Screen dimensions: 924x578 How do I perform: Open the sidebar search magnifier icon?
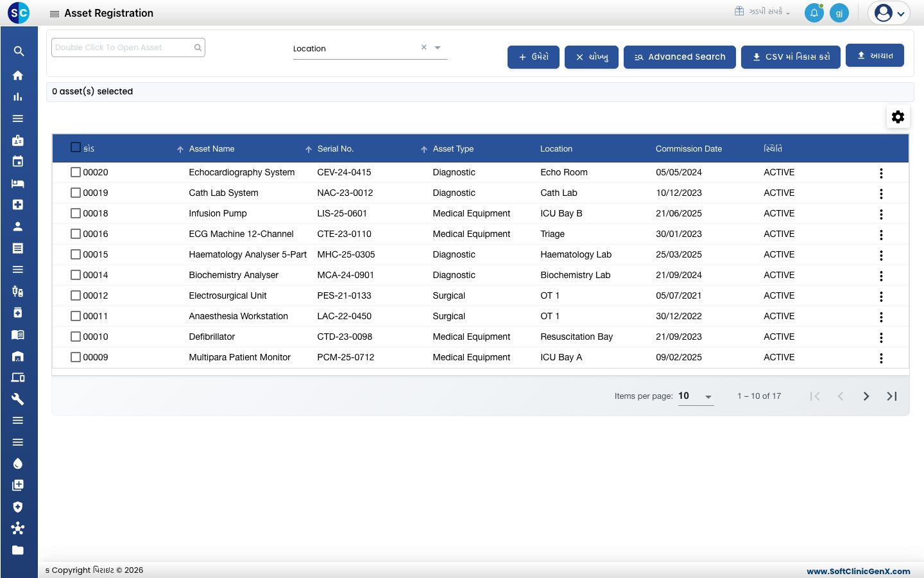click(19, 51)
